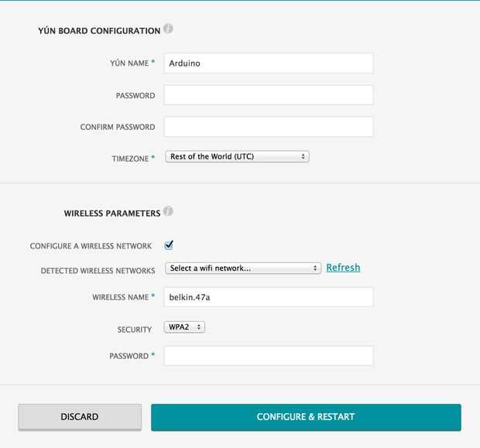The height and width of the screenshot is (448, 480).
Task: Click the info icon beside Yún Board Configuration
Action: pos(168,29)
